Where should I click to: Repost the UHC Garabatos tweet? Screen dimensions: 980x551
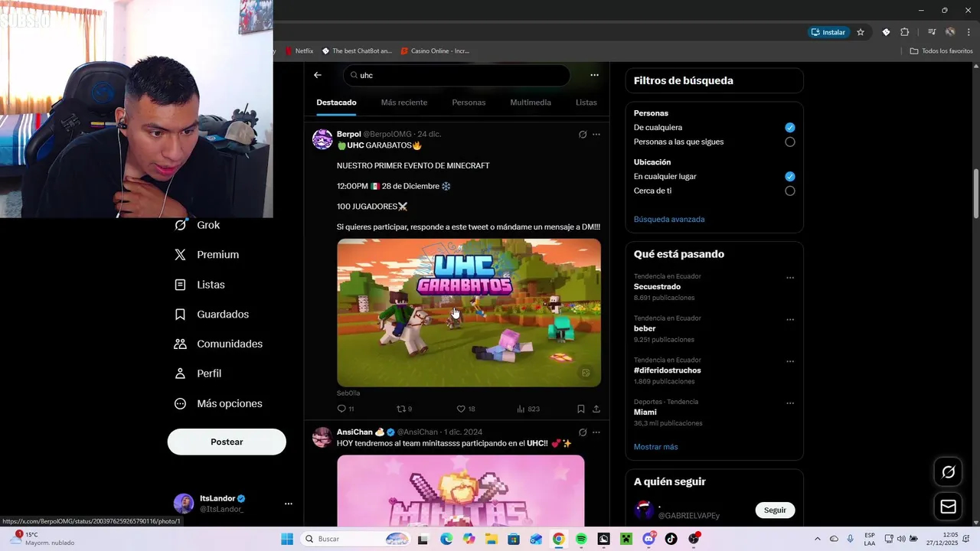[x=404, y=409]
